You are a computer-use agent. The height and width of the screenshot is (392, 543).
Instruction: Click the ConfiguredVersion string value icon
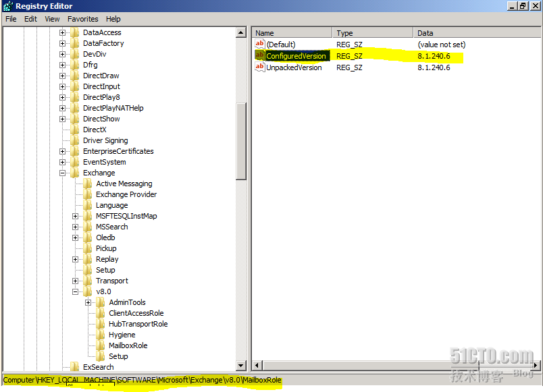pos(260,55)
